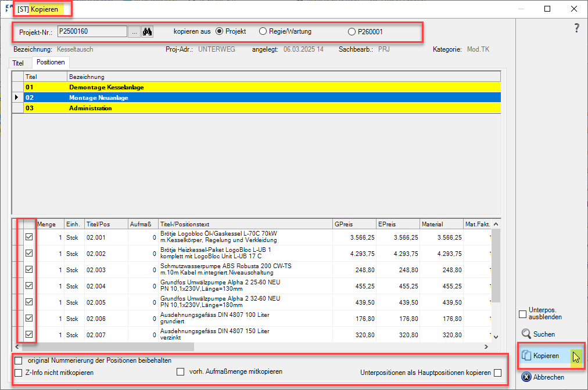Screen dimensions: 588x390
Task: Click the Suchen magnifier icon
Action: pos(526,334)
